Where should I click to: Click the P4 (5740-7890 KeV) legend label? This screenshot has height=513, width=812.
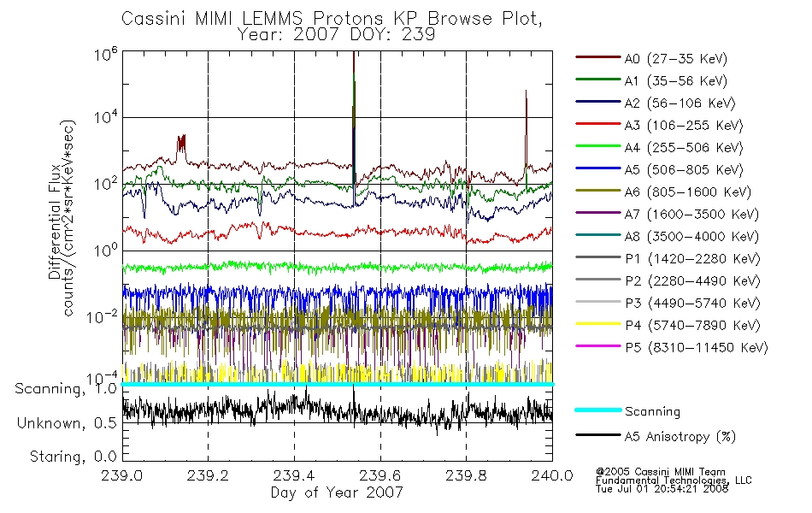pyautogui.click(x=692, y=326)
